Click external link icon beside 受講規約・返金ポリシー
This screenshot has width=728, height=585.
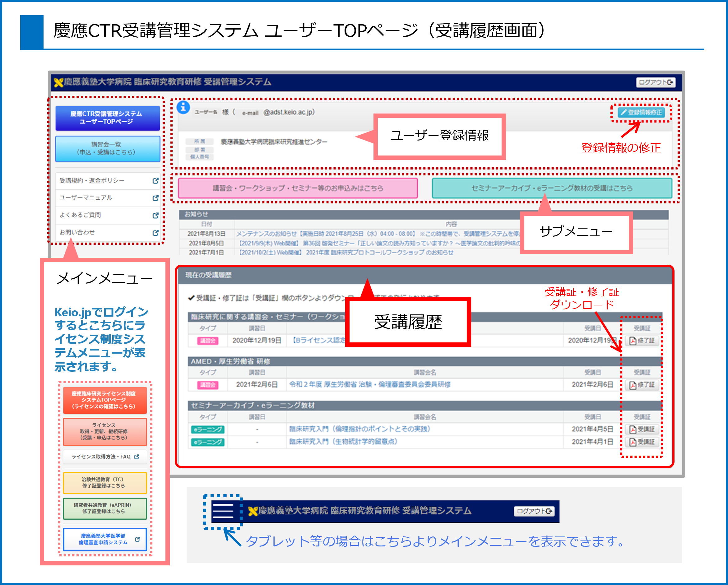(x=155, y=181)
